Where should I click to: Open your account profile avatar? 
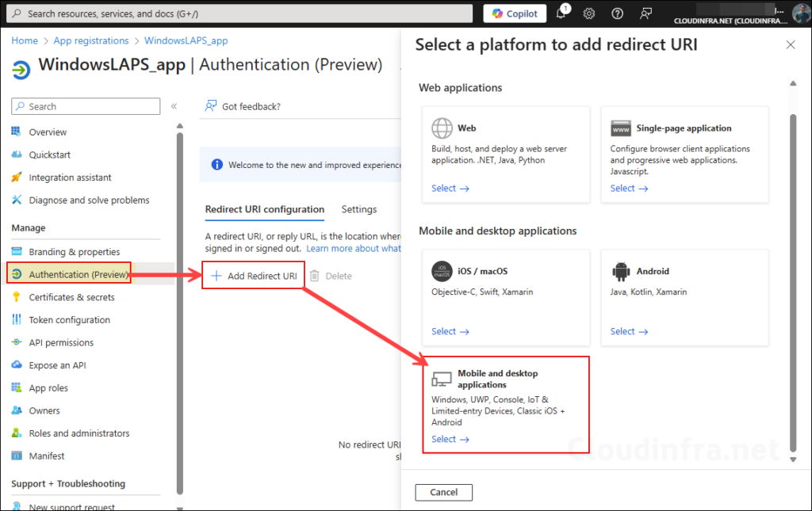pos(799,13)
